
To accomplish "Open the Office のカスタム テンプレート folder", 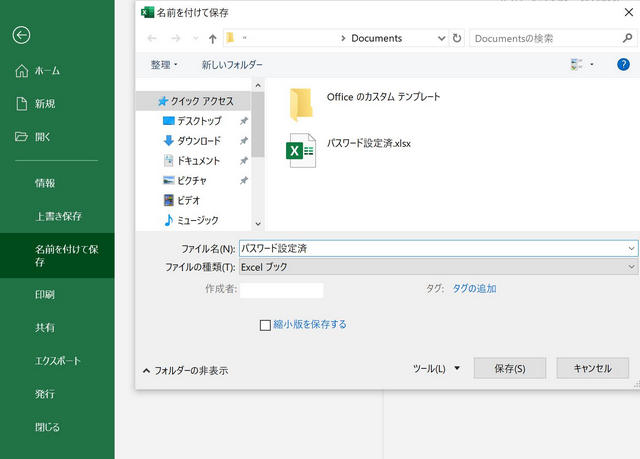I will coord(383,97).
